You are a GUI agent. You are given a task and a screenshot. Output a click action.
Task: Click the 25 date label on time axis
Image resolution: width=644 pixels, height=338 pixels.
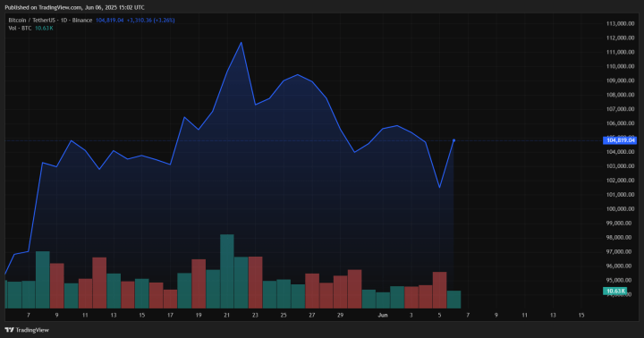(x=284, y=315)
